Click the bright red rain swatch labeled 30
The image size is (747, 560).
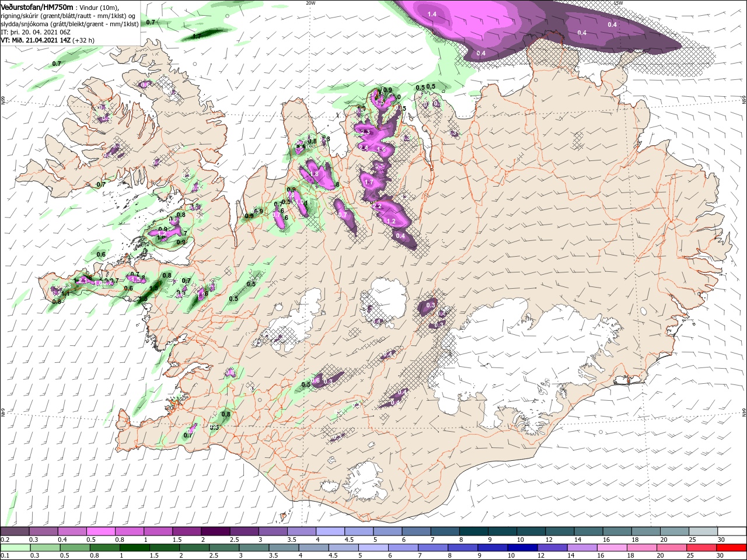point(731,547)
